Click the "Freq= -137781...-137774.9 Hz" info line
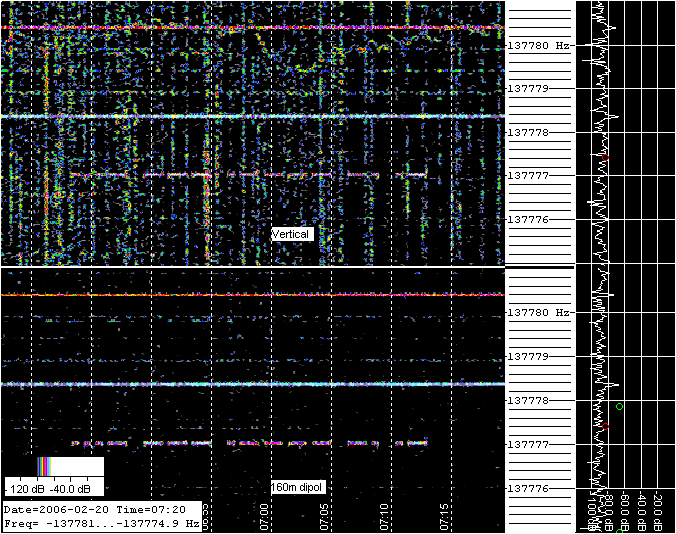 (x=102, y=524)
